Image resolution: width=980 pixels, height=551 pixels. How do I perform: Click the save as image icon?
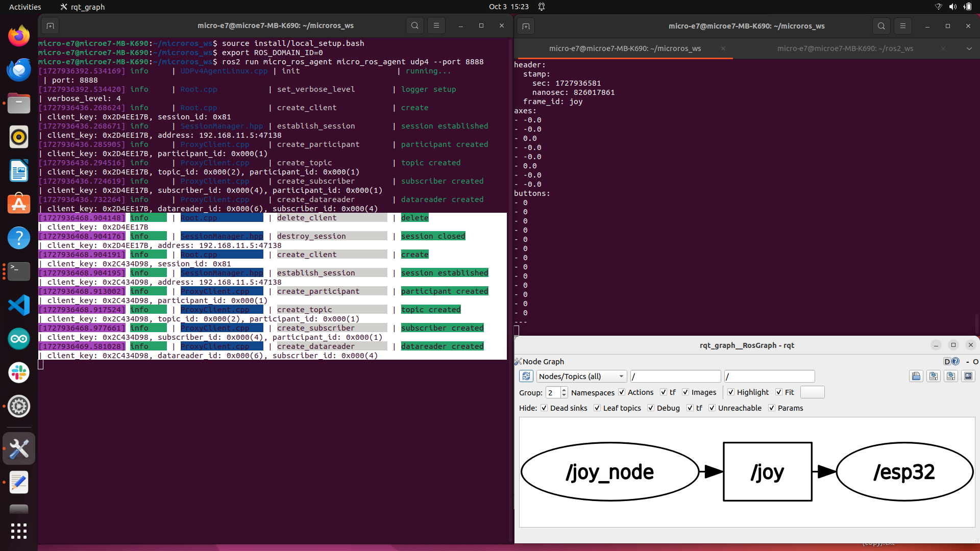968,377
